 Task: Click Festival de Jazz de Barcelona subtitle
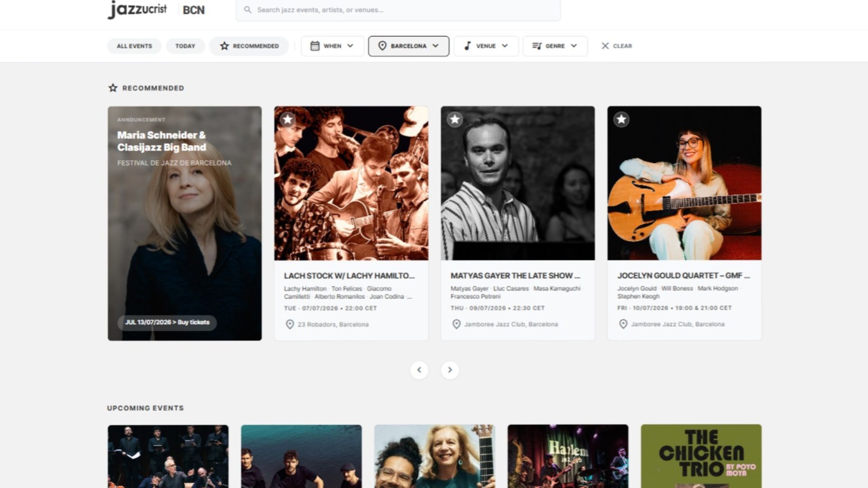(174, 163)
